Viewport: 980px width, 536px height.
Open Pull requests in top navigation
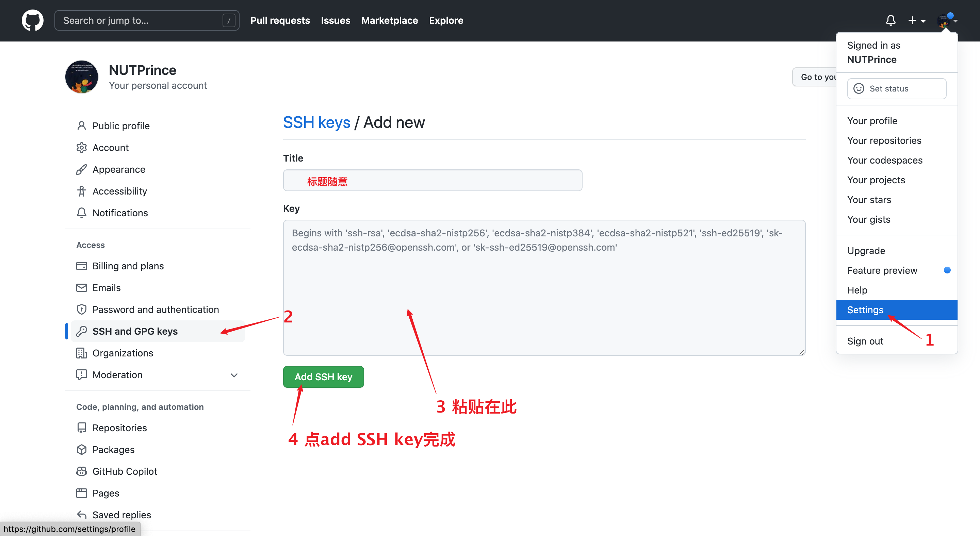pyautogui.click(x=280, y=20)
